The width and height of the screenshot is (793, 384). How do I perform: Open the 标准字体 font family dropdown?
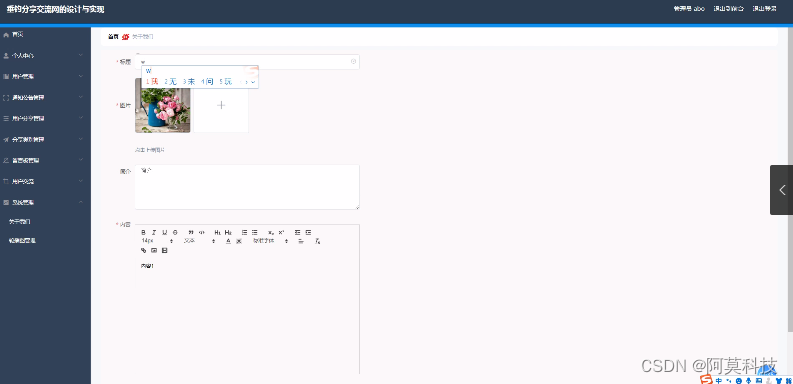pos(271,241)
